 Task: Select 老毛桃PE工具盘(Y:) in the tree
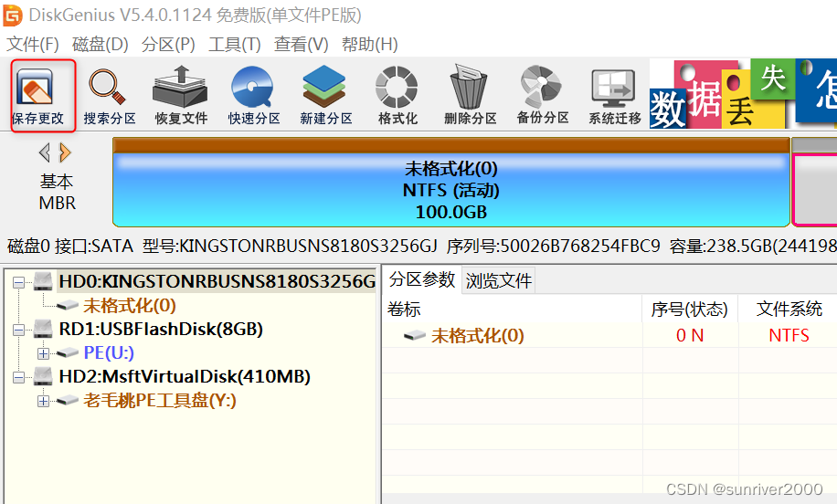tap(160, 400)
